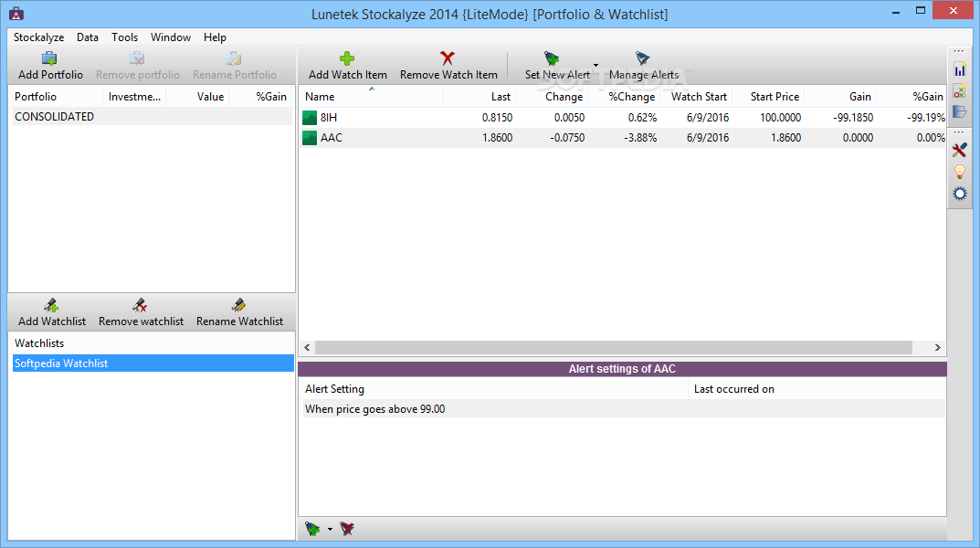The width and height of the screenshot is (980, 548).
Task: Click the add alert icon in bottom bar
Action: (x=312, y=529)
